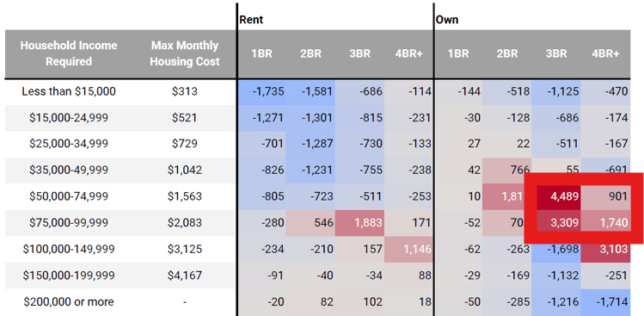This screenshot has height=316, width=644.
Task: Select the 1,146 Rent 4BR+ cell
Action: (408, 250)
